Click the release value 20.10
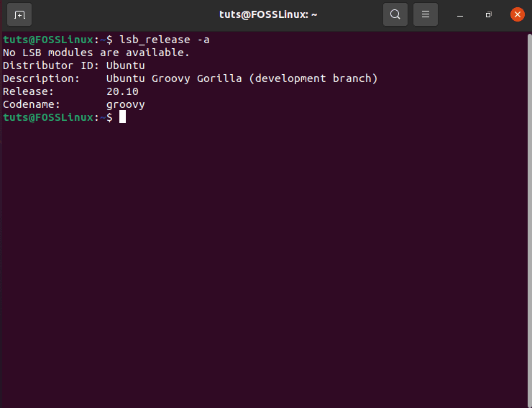532x408 pixels. [122, 91]
